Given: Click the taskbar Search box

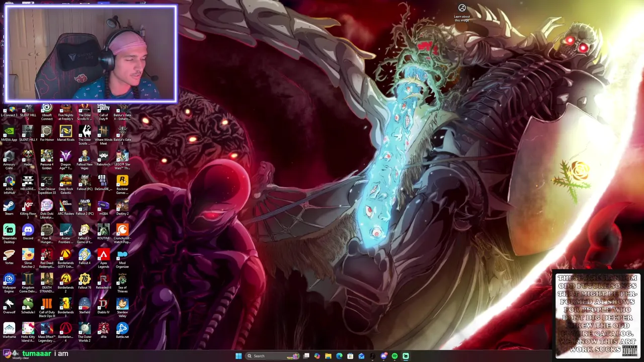Looking at the screenshot, I should coord(272,356).
